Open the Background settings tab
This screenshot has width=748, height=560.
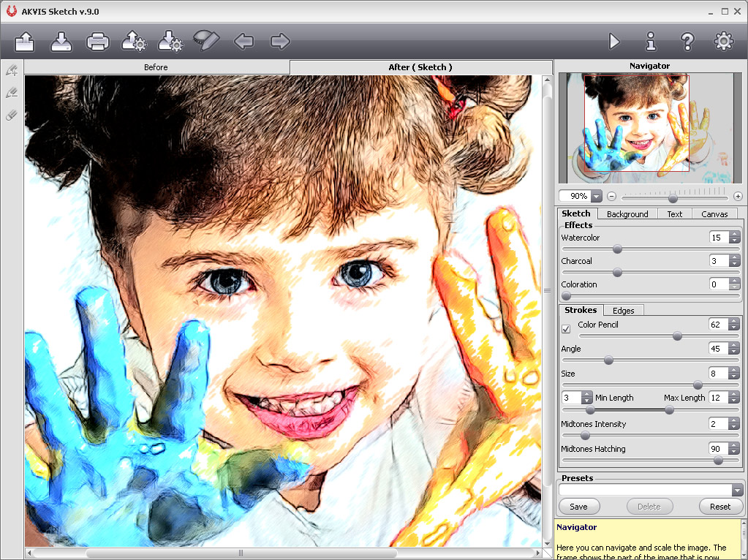[x=627, y=214]
